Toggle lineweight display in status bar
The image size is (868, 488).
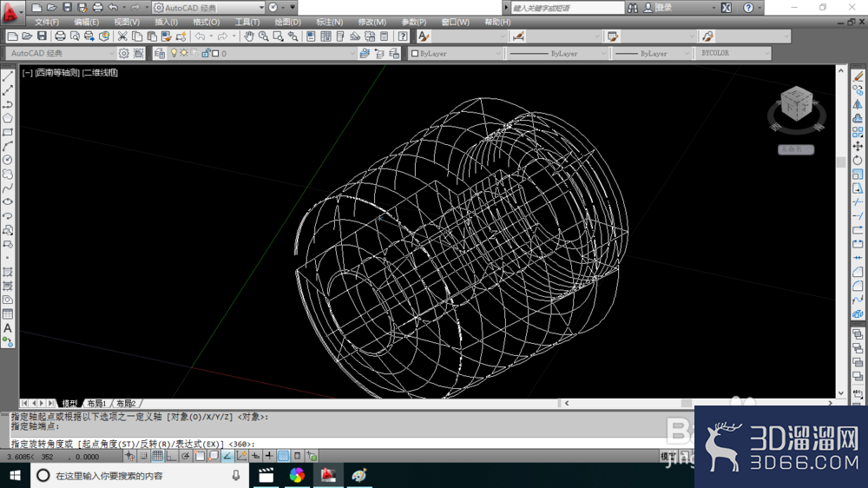coord(269,457)
